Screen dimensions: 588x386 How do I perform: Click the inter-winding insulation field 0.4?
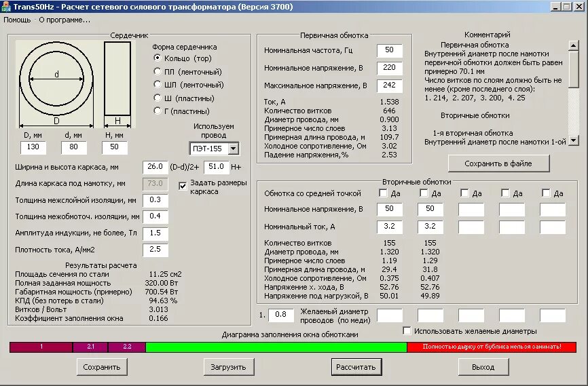tap(155, 216)
